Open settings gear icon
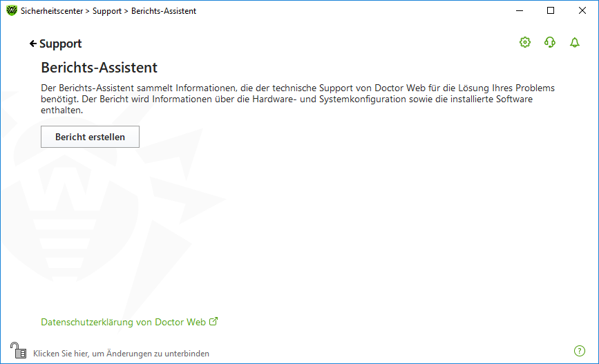 (x=525, y=42)
